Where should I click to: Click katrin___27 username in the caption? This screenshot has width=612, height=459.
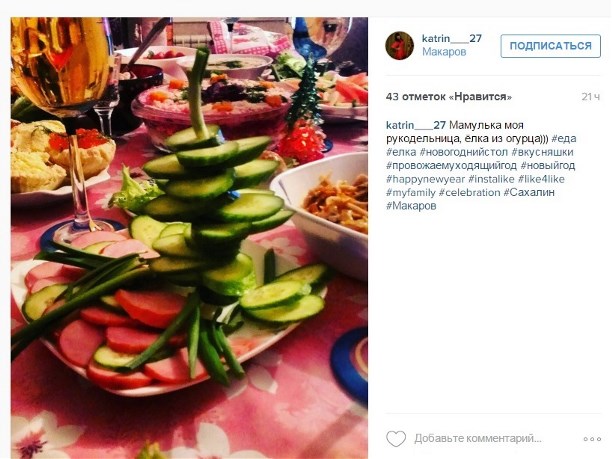click(x=416, y=125)
